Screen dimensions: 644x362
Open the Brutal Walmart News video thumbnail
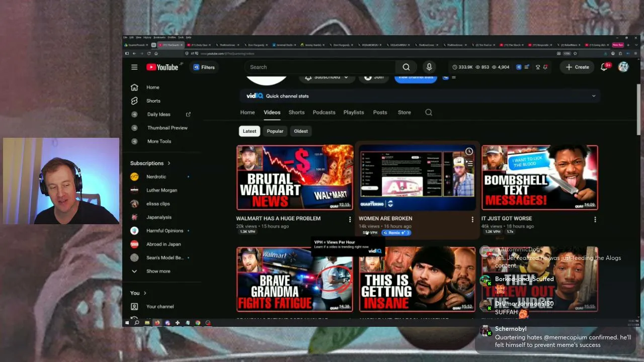tap(295, 177)
